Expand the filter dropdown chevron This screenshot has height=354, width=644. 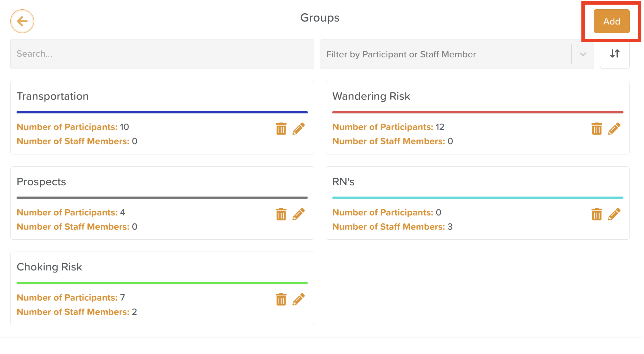click(583, 54)
